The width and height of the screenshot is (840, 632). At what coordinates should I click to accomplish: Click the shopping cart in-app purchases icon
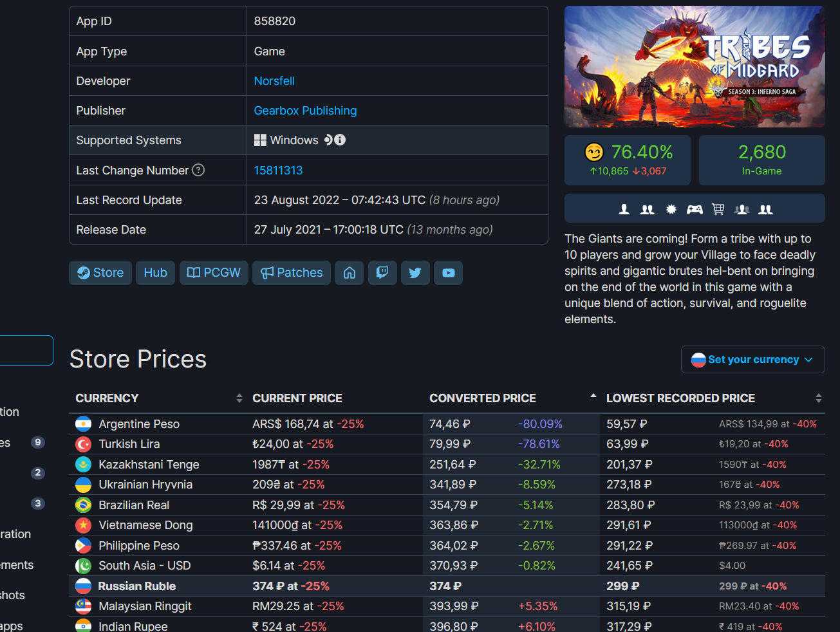pyautogui.click(x=718, y=209)
